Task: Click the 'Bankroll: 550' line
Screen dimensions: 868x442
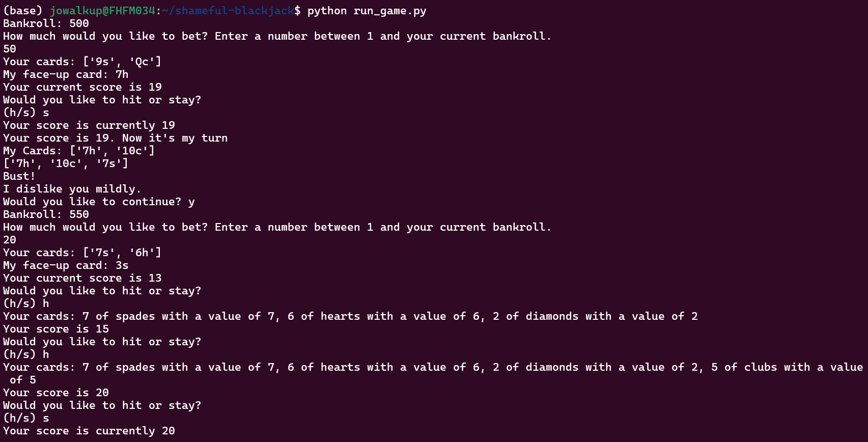Action: [46, 214]
